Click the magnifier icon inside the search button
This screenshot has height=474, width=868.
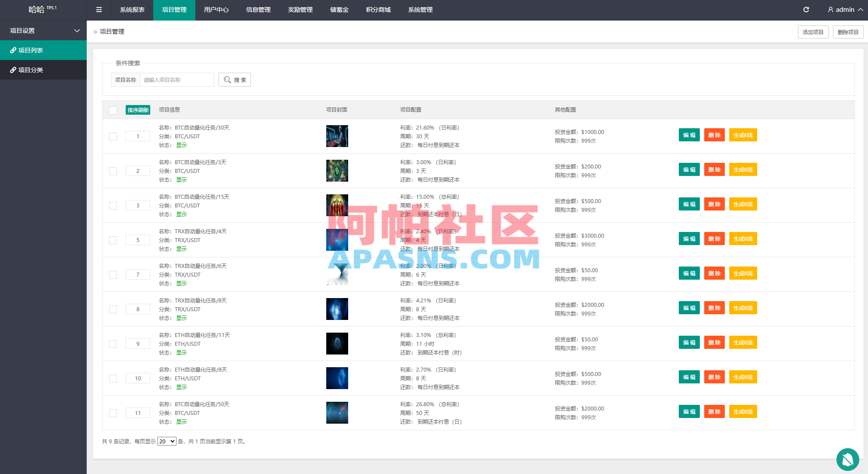(x=227, y=80)
